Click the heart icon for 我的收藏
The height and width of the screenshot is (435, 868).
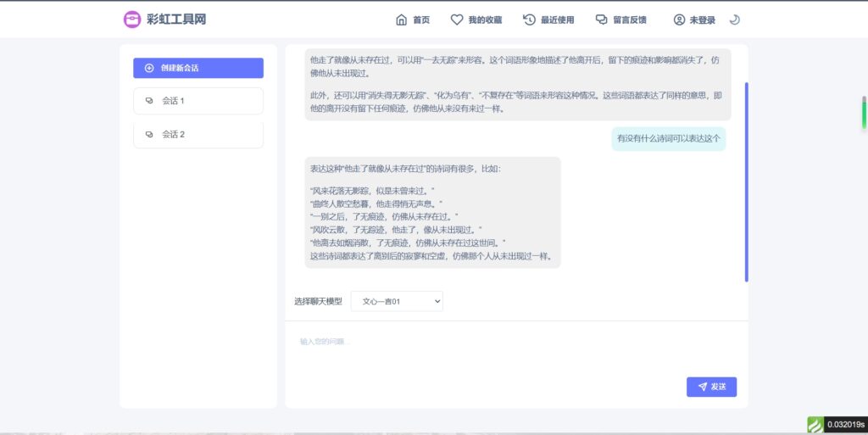457,20
